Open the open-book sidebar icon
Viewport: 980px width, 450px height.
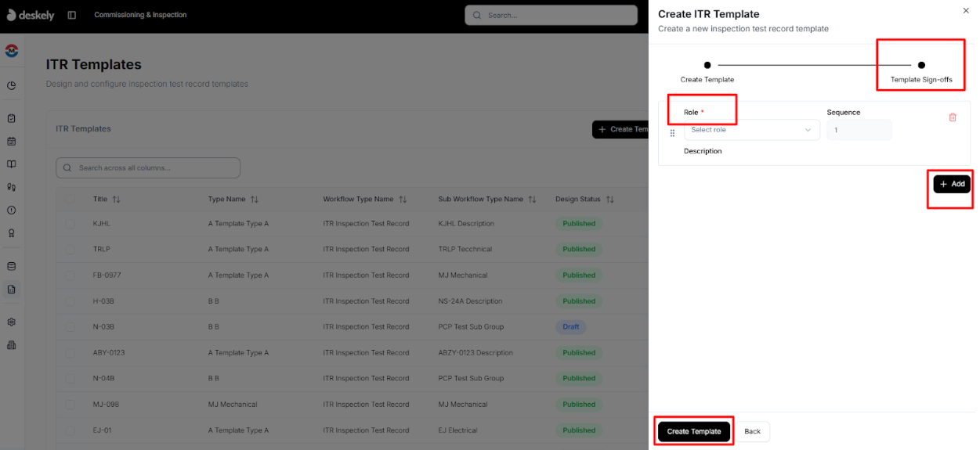click(x=12, y=164)
